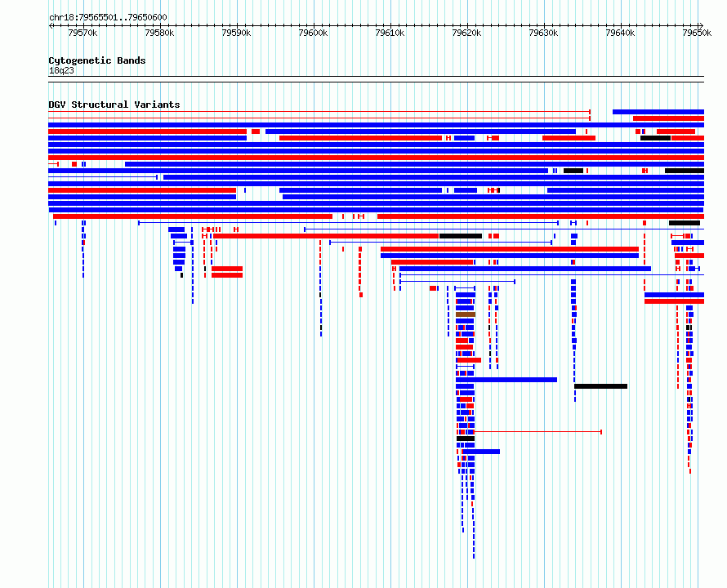The width and height of the screenshot is (727, 588).
Task: Click the blue variant spanning 79619k to 79631k
Action: click(x=506, y=380)
